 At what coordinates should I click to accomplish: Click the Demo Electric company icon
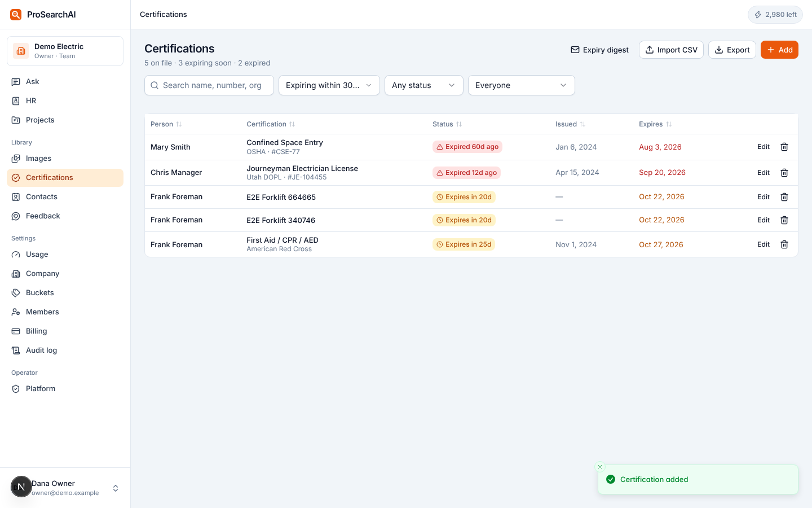pyautogui.click(x=21, y=51)
